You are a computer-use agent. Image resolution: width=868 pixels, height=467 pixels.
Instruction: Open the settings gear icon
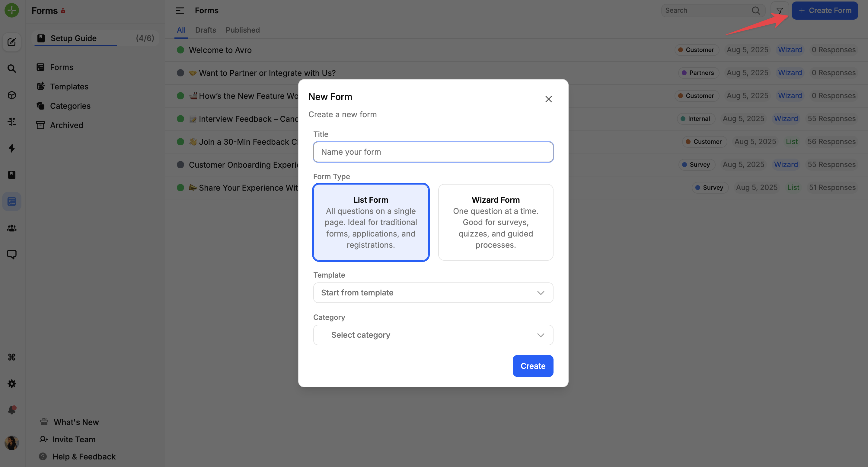12,384
